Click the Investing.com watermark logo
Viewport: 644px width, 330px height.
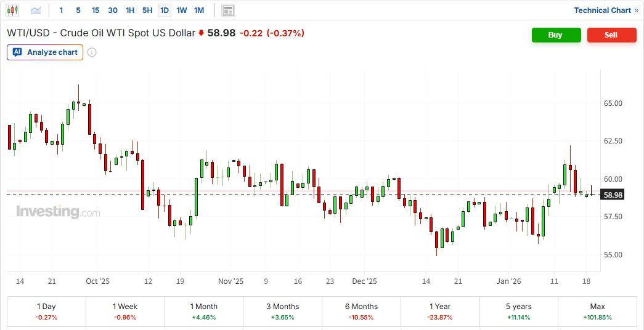point(57,212)
